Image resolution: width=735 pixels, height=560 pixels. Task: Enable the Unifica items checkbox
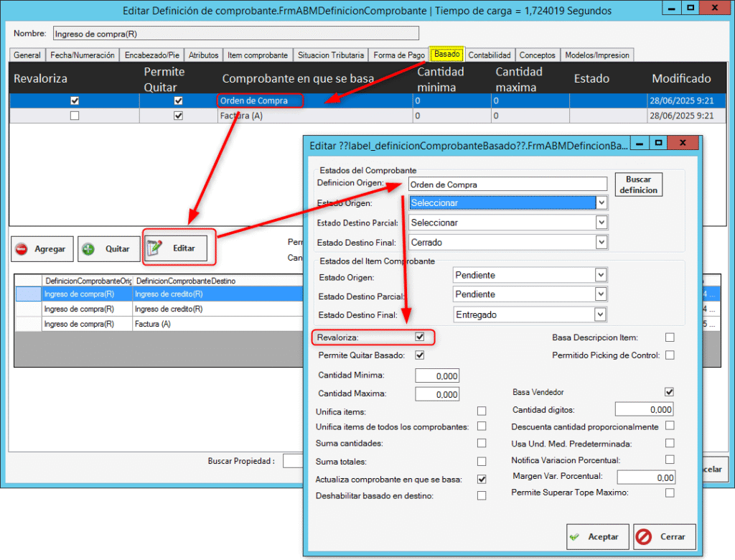[x=482, y=411]
